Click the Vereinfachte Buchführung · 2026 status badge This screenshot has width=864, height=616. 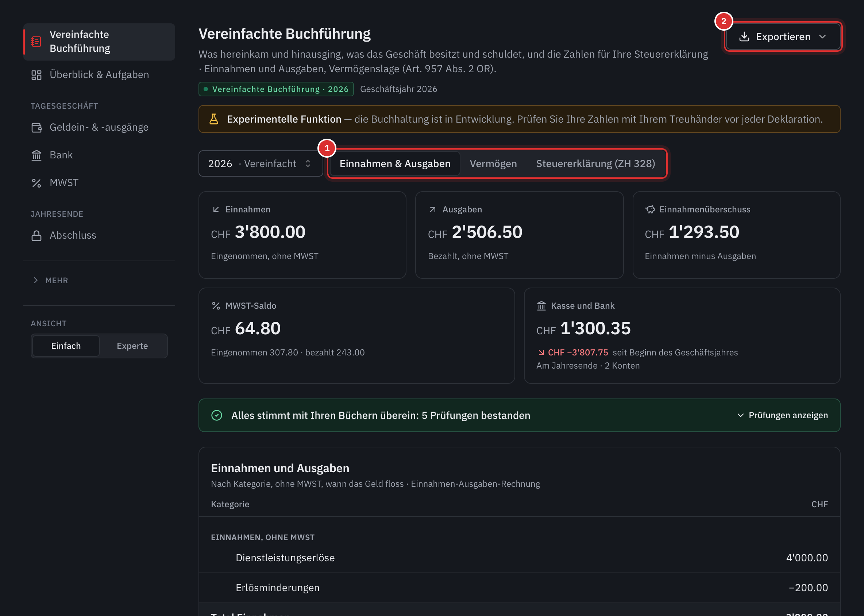276,89
